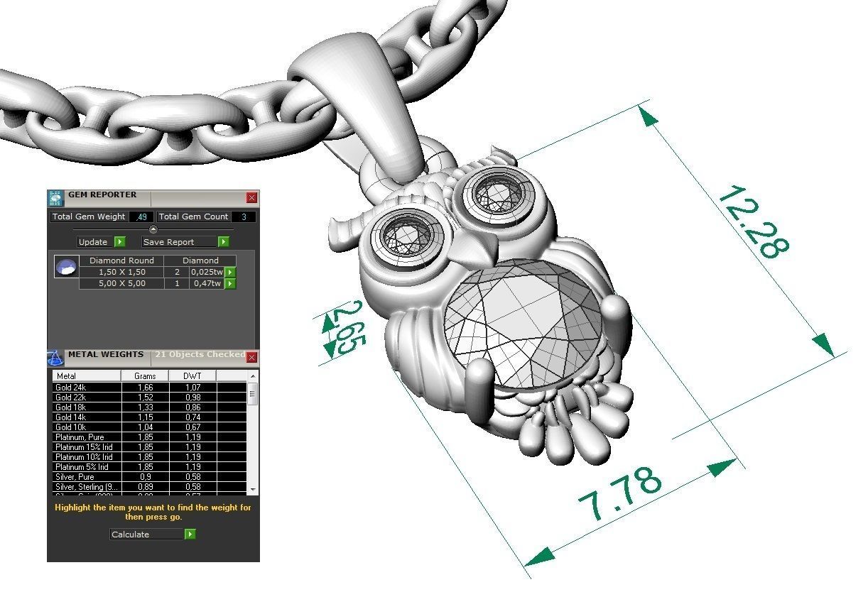Click the 7.78 dimension label
Viewport: 868px width, 592px height.
[620, 493]
